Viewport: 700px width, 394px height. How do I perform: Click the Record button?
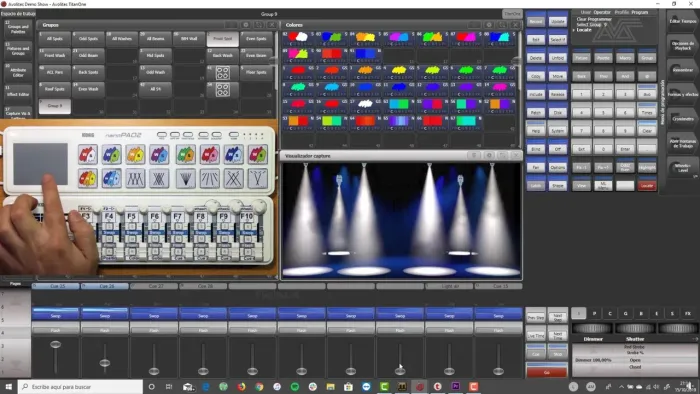coord(536,21)
